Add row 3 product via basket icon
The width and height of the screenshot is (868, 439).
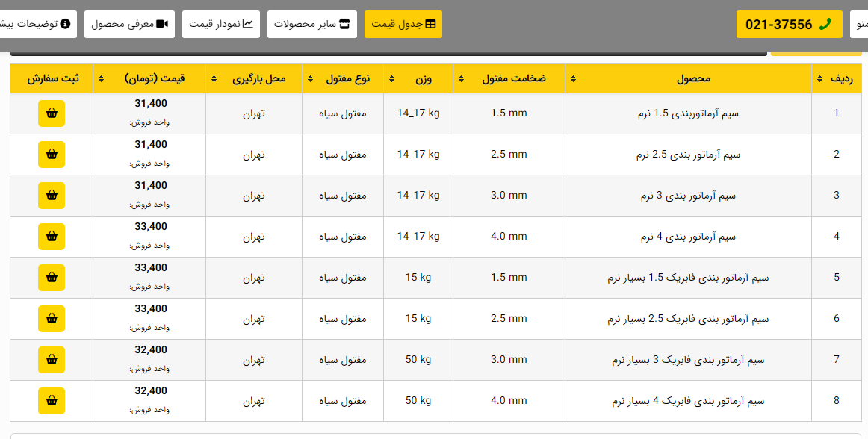(x=52, y=196)
